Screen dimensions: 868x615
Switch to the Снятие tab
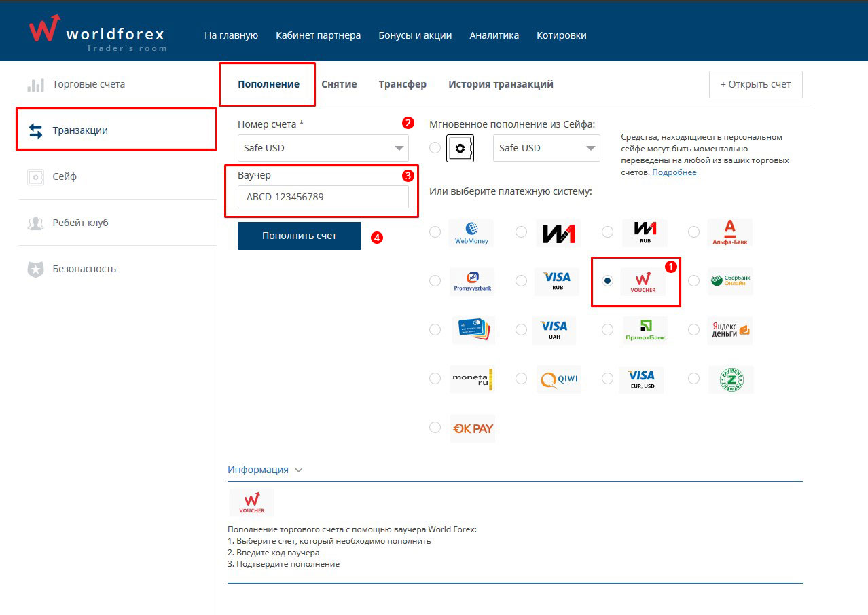tap(339, 84)
